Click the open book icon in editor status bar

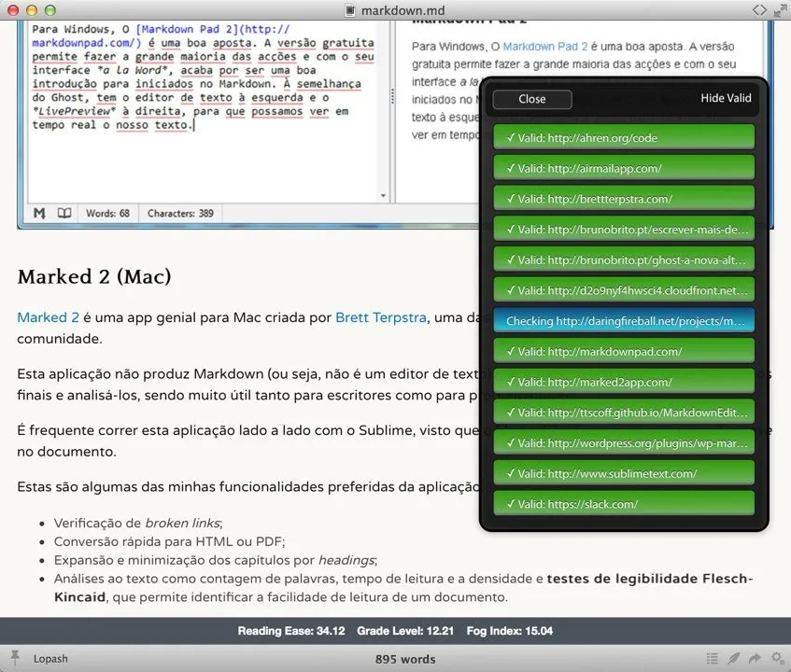click(64, 213)
